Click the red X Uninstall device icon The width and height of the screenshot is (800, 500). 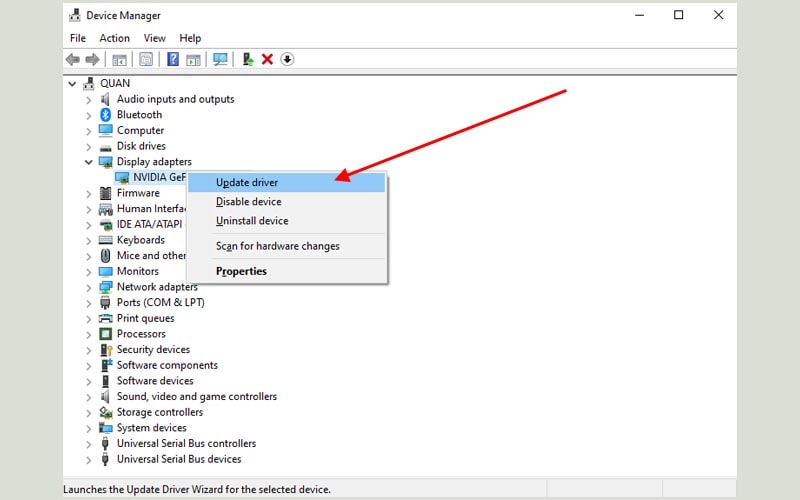267,60
